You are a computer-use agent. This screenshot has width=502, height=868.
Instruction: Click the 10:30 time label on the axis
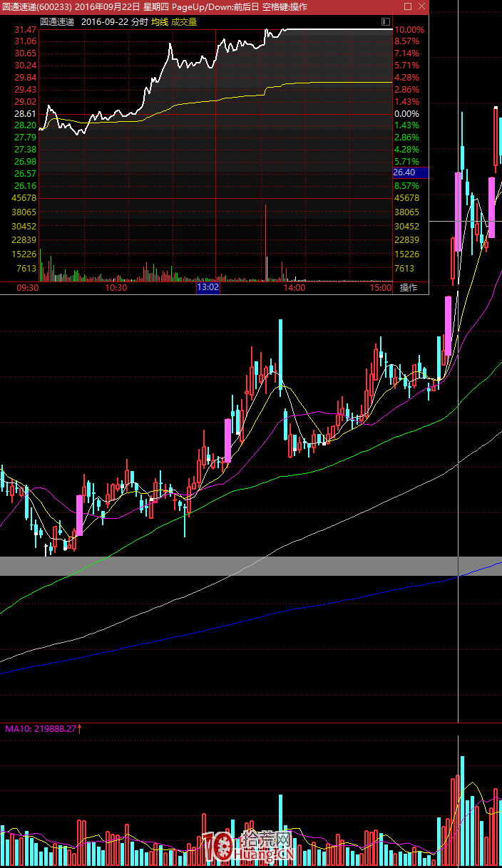pos(116,288)
